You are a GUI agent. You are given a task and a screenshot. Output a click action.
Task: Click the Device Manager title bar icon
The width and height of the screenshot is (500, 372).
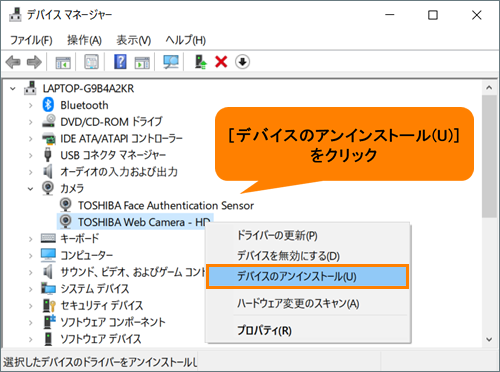click(15, 15)
